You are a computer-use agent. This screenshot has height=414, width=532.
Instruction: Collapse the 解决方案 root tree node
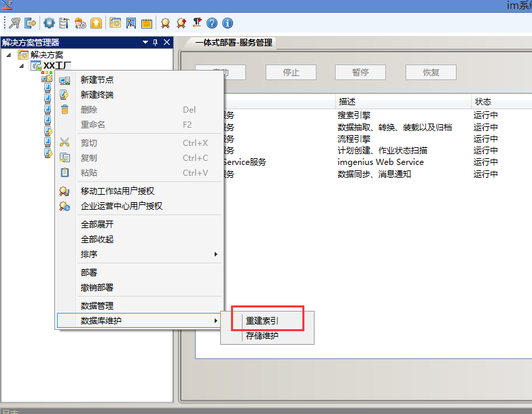[x=9, y=55]
